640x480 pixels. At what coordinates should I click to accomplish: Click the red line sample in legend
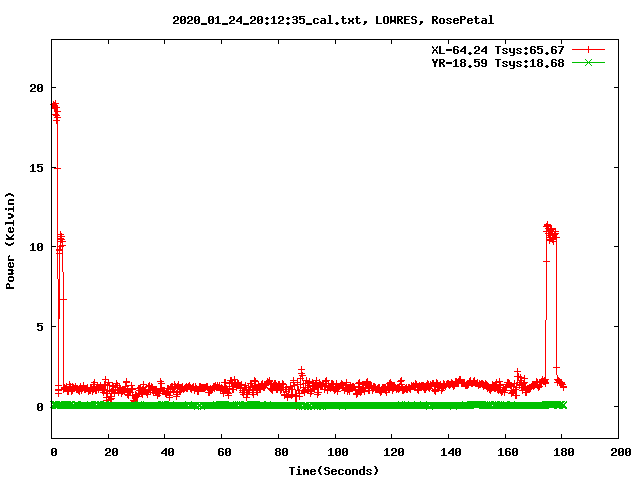click(x=588, y=50)
